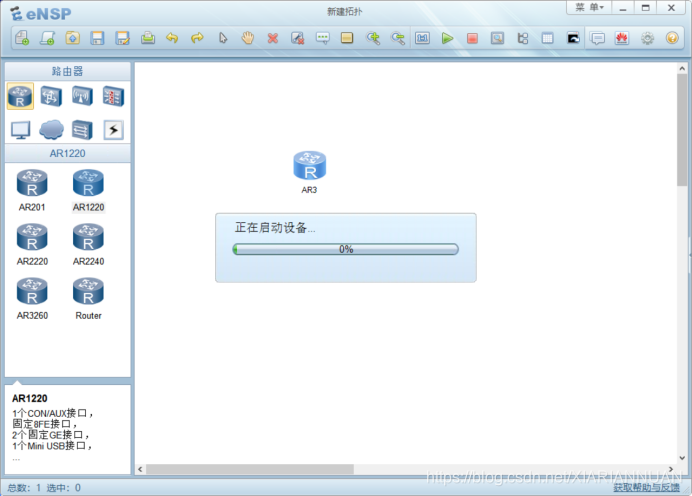Image resolution: width=692 pixels, height=496 pixels.
Task: Click the Save As toolbar icon
Action: [122, 38]
